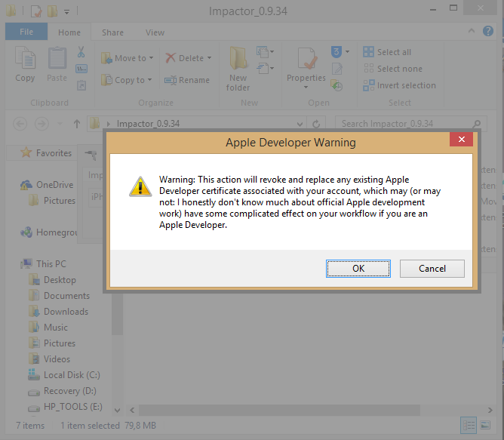Expand the Properties dropdown arrow
The height and width of the screenshot is (440, 504).
click(x=306, y=87)
